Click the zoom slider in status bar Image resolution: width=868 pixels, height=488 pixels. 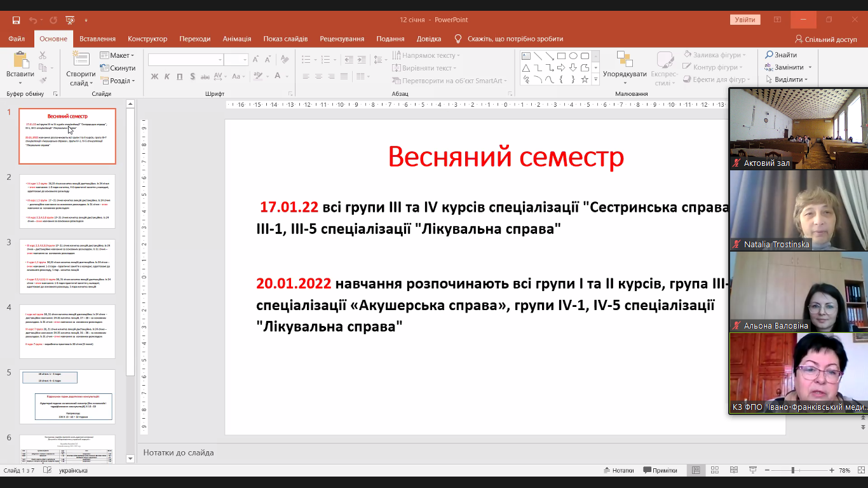(793, 470)
